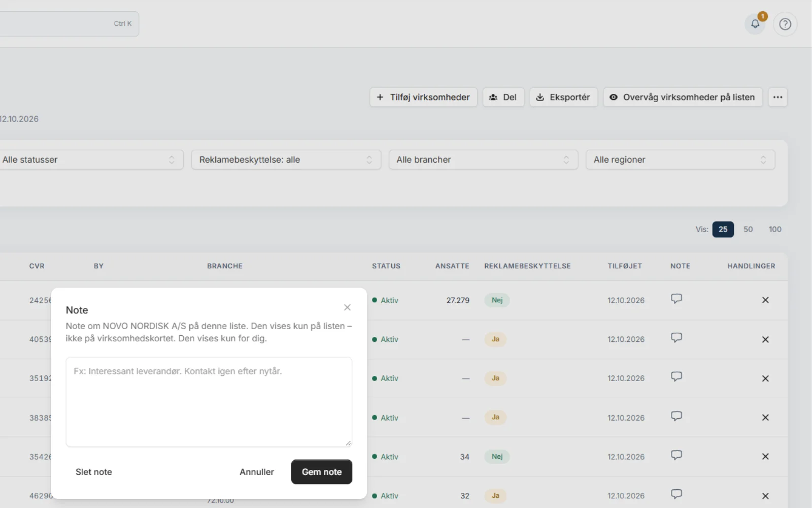The width and height of the screenshot is (812, 508).
Task: Expand the Reklamebeskyttelse: alle dropdown
Action: tap(286, 160)
